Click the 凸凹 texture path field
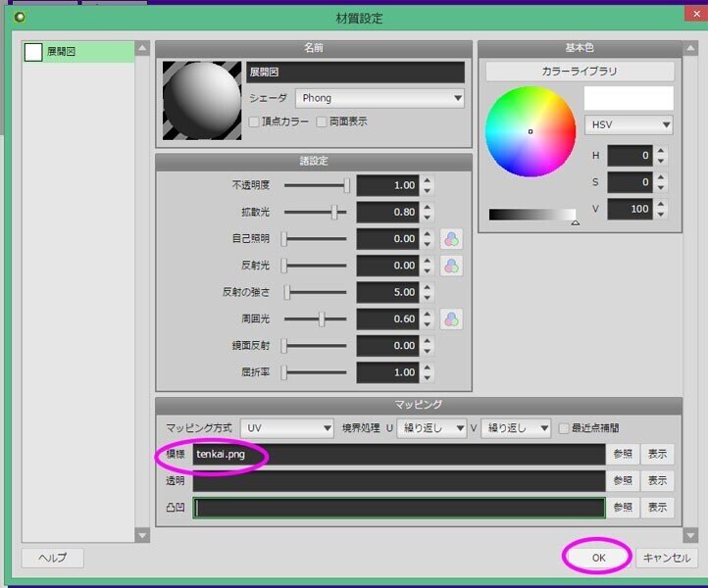Viewport: 708px width, 588px height. [x=399, y=508]
